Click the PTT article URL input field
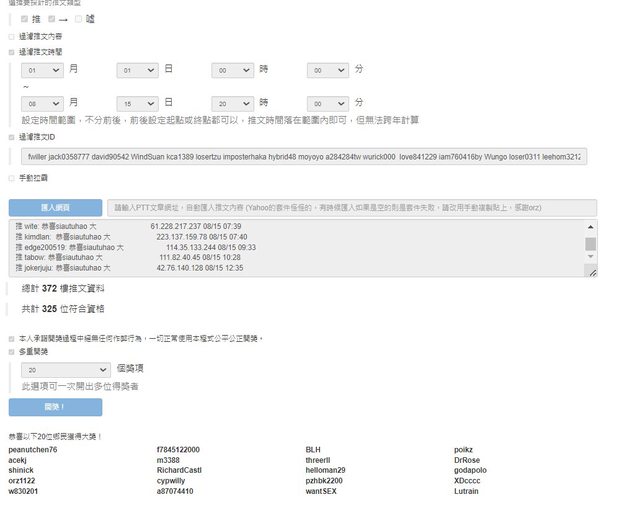 (x=351, y=208)
